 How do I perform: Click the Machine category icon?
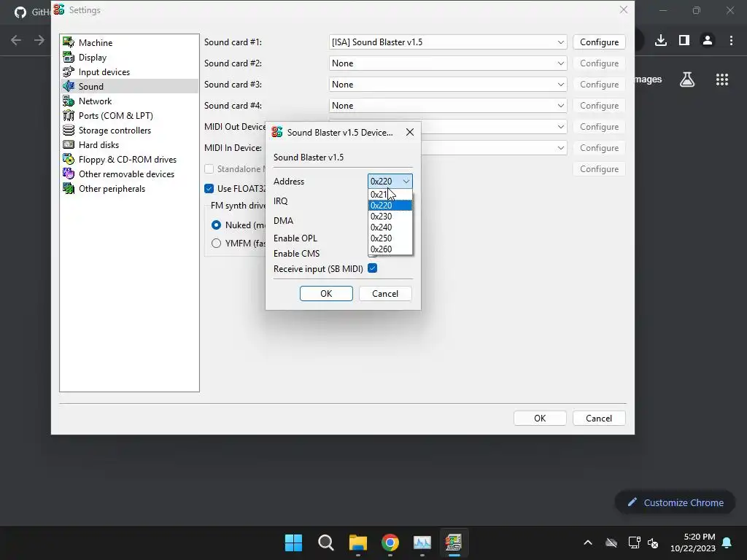pos(69,42)
